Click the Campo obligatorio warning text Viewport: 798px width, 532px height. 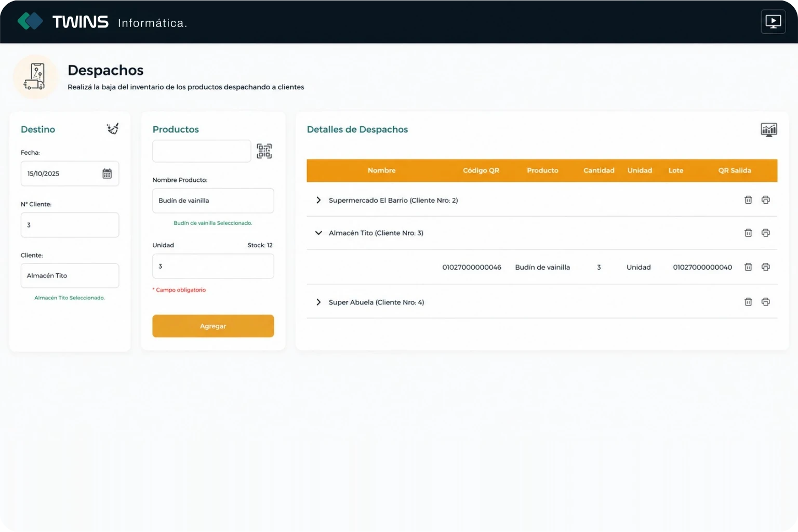179,290
